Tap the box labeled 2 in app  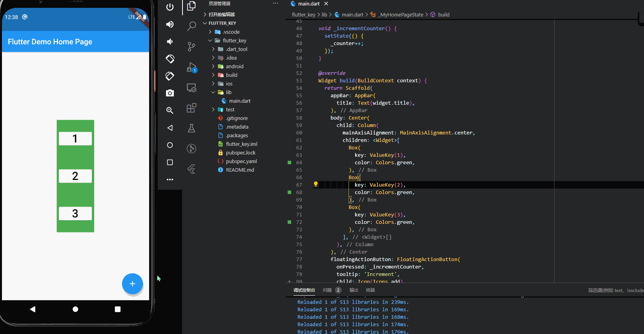75,176
